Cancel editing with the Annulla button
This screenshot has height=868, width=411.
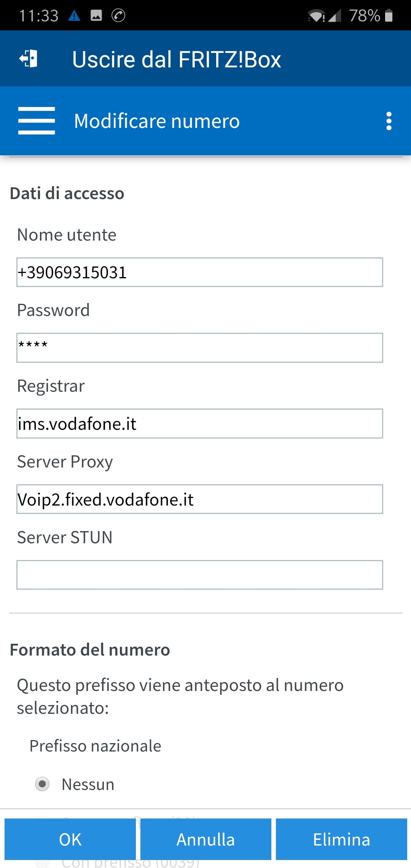(x=206, y=839)
